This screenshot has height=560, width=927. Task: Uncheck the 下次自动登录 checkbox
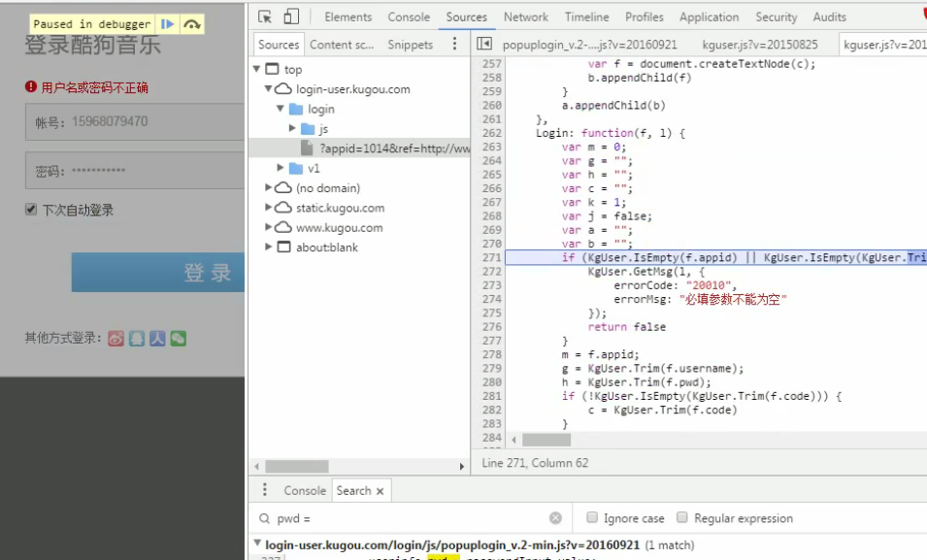pos(31,210)
